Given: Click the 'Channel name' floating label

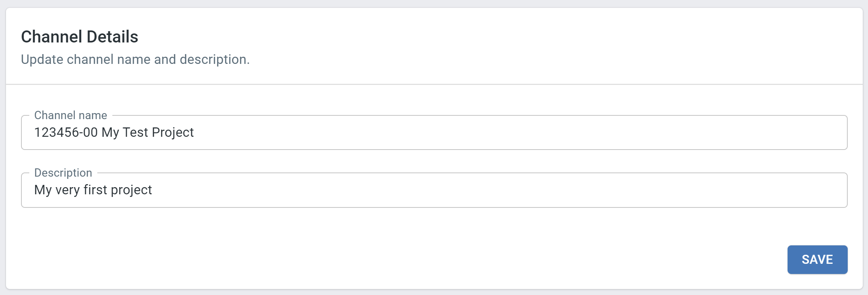Looking at the screenshot, I should (71, 115).
